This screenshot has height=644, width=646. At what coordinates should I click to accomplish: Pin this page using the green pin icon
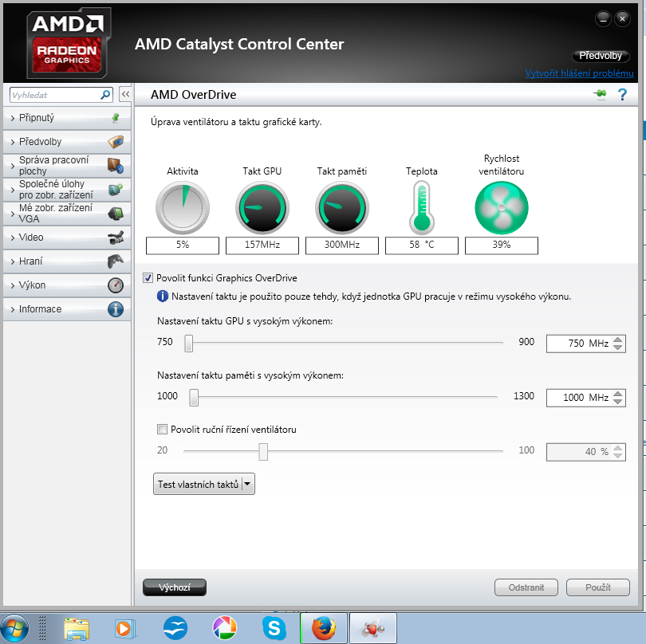600,94
